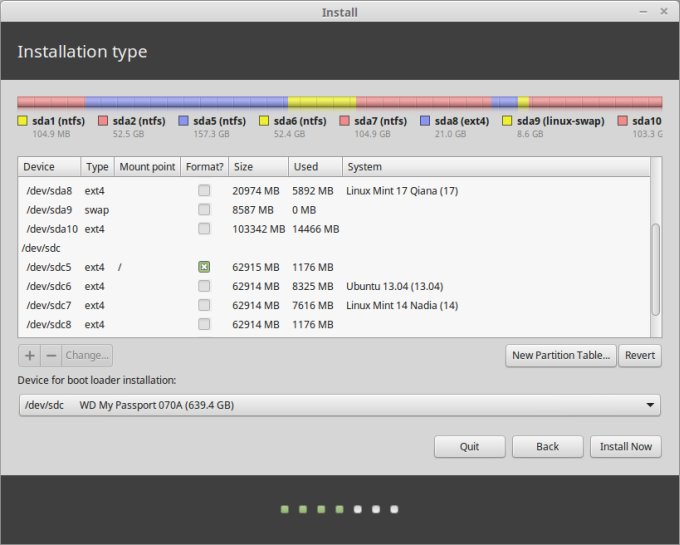Click blue swatch for sda8 (ext4)
680x545 pixels.
click(425, 121)
